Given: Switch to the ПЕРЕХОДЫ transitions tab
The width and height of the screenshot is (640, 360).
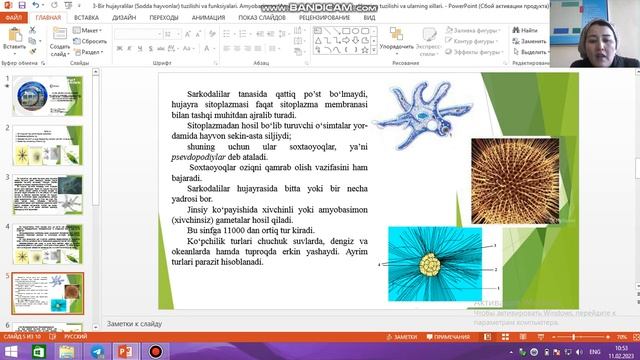Looking at the screenshot, I should coord(164,18).
